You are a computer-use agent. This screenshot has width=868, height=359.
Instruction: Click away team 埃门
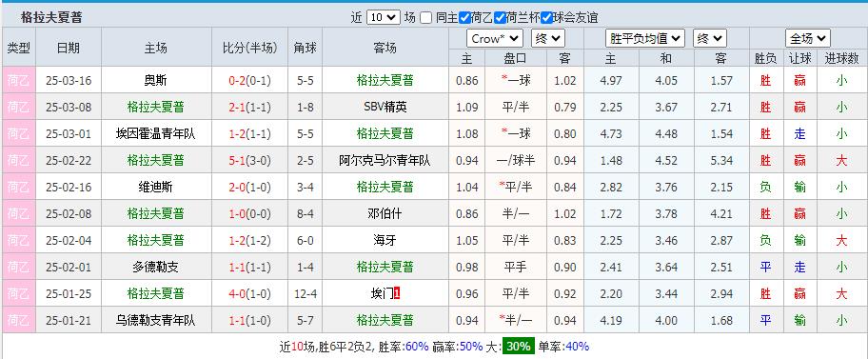382,293
